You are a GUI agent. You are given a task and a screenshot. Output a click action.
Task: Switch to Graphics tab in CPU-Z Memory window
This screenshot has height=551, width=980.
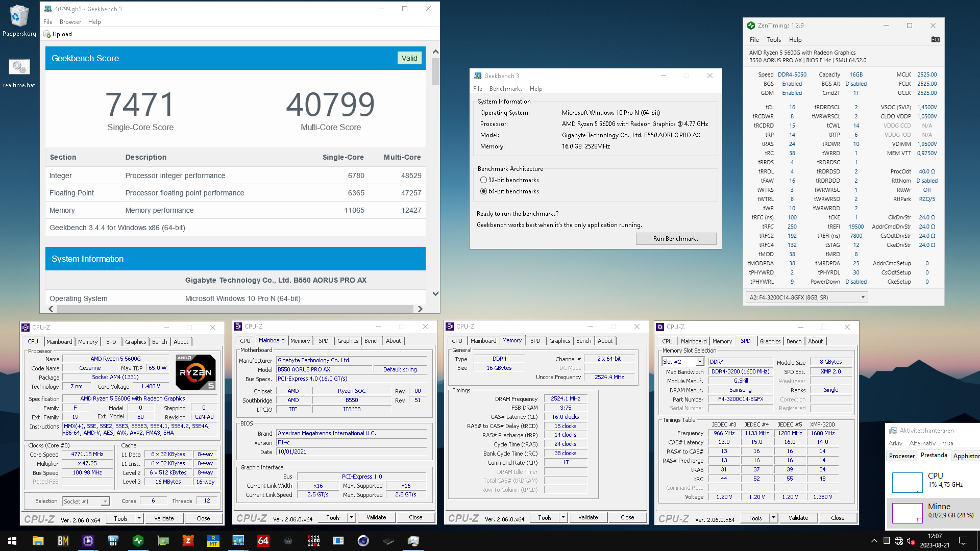click(560, 341)
